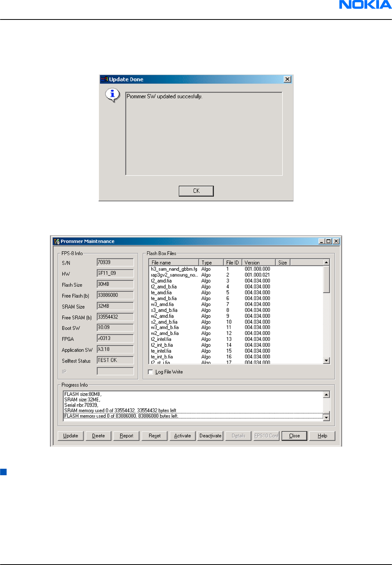Click the Prommer Maintenance window icon
The width and height of the screenshot is (392, 565).
(56, 241)
